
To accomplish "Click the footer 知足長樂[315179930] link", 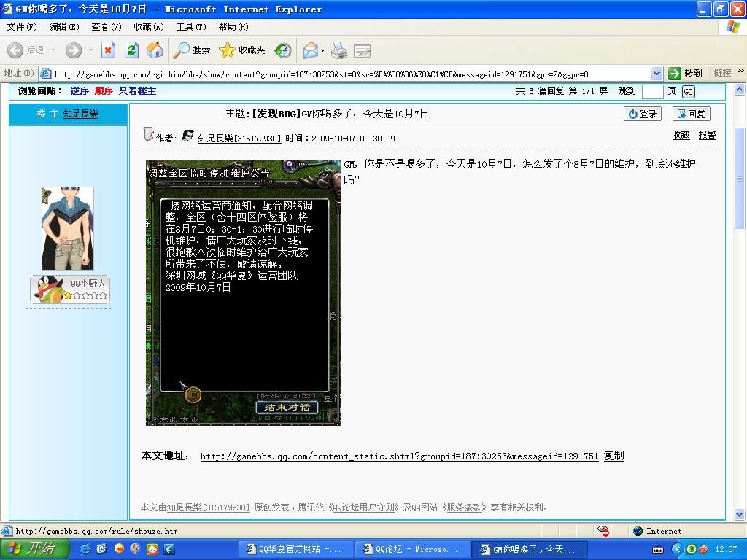I will coord(208,507).
